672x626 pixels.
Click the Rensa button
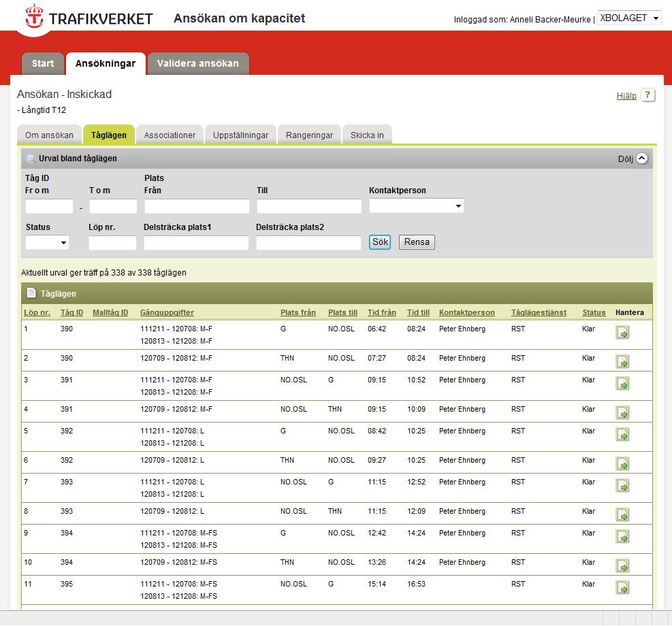[x=417, y=242]
